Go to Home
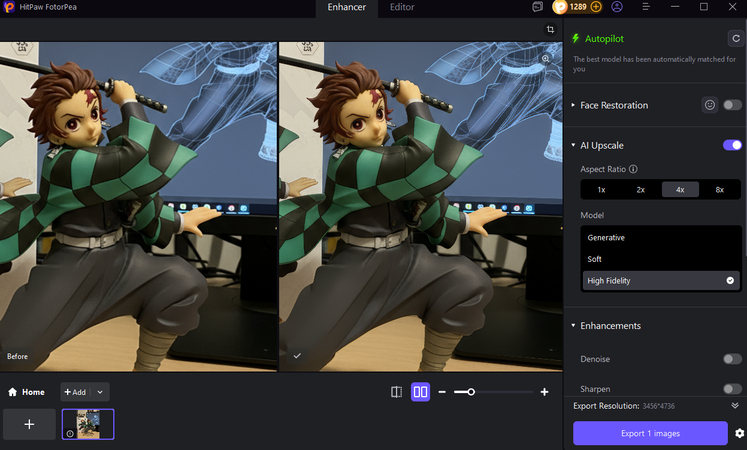This screenshot has height=450, width=747. [x=26, y=392]
